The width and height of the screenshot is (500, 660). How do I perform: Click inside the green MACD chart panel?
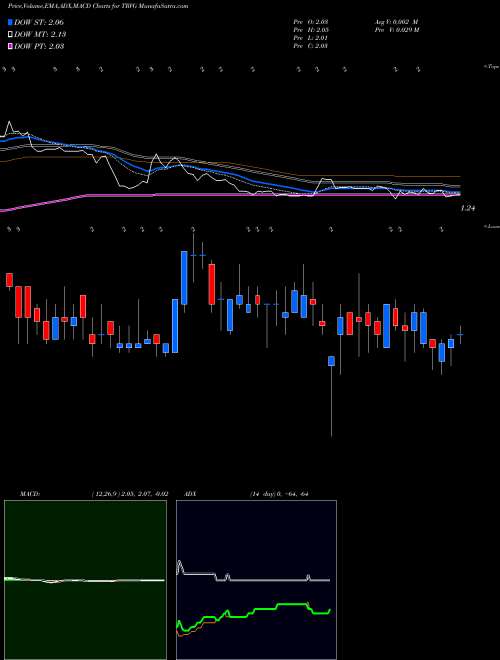[x=85, y=580]
